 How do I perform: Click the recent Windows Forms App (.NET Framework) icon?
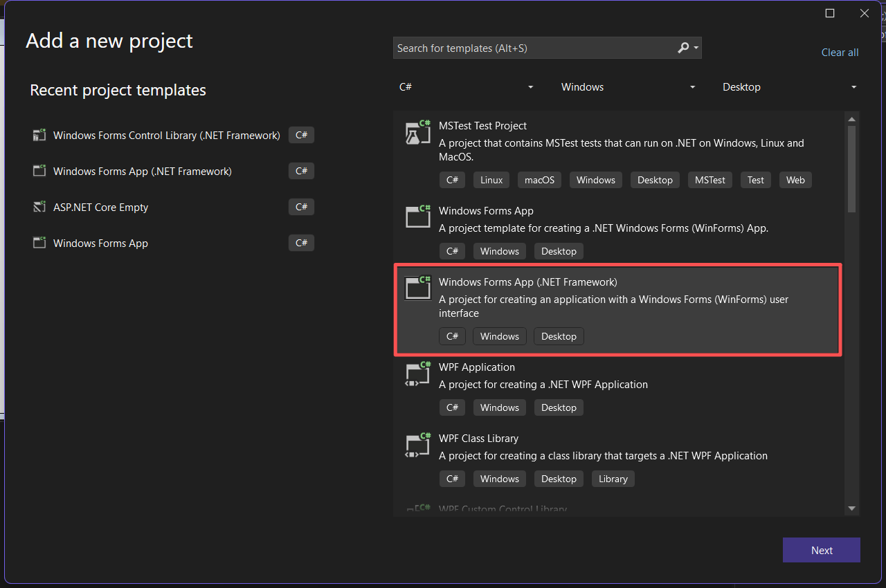click(39, 171)
